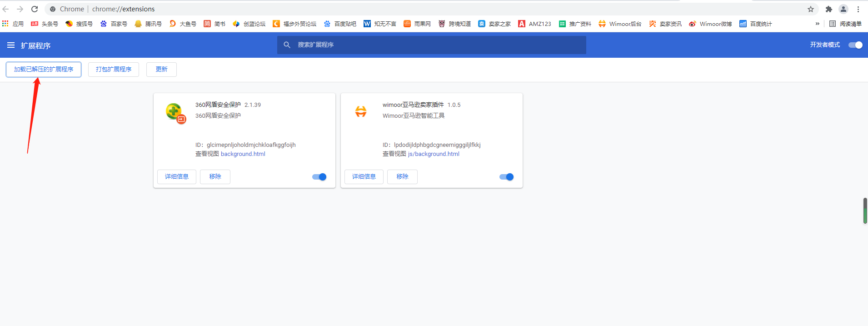Open the Chrome three-dot menu

click(858, 9)
